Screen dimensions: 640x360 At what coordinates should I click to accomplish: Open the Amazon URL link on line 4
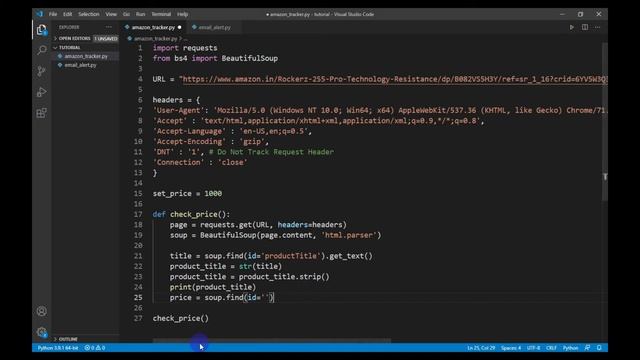[395, 79]
